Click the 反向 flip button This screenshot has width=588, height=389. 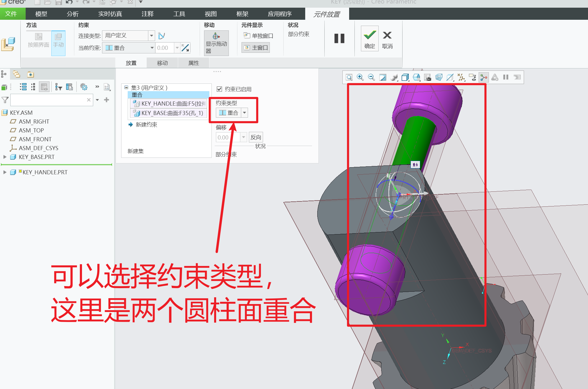256,137
